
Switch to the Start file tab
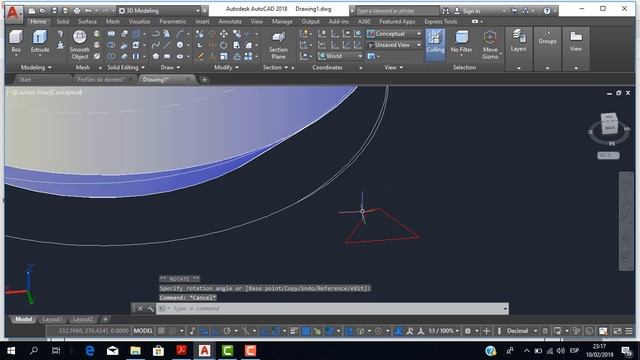[25, 80]
